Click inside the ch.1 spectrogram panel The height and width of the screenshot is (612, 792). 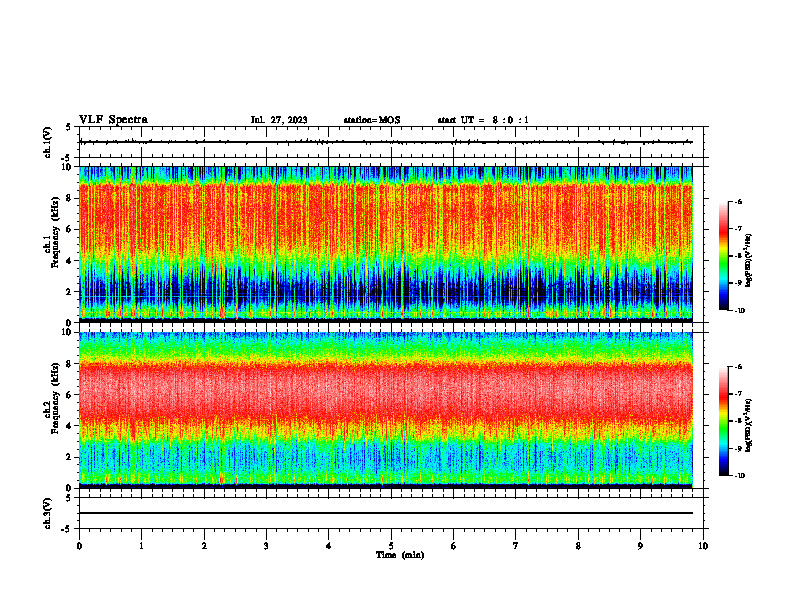pyautogui.click(x=385, y=244)
